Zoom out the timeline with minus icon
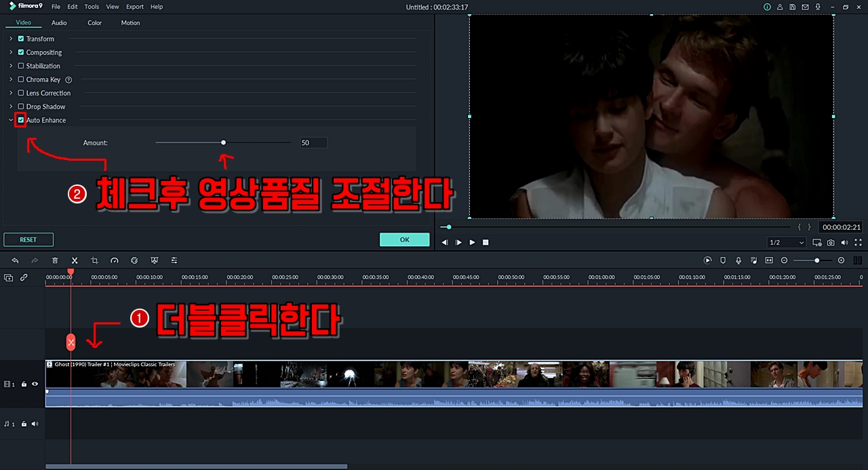 point(785,260)
